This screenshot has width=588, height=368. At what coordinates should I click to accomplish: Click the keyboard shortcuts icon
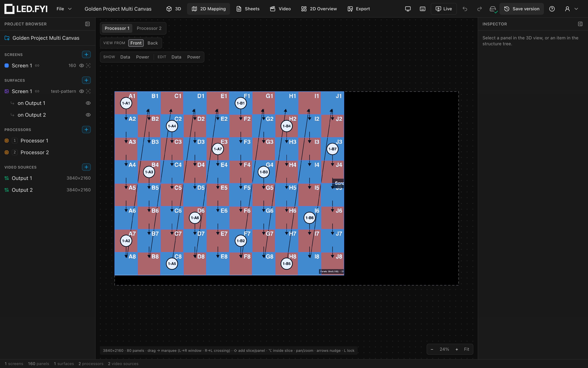pyautogui.click(x=423, y=9)
